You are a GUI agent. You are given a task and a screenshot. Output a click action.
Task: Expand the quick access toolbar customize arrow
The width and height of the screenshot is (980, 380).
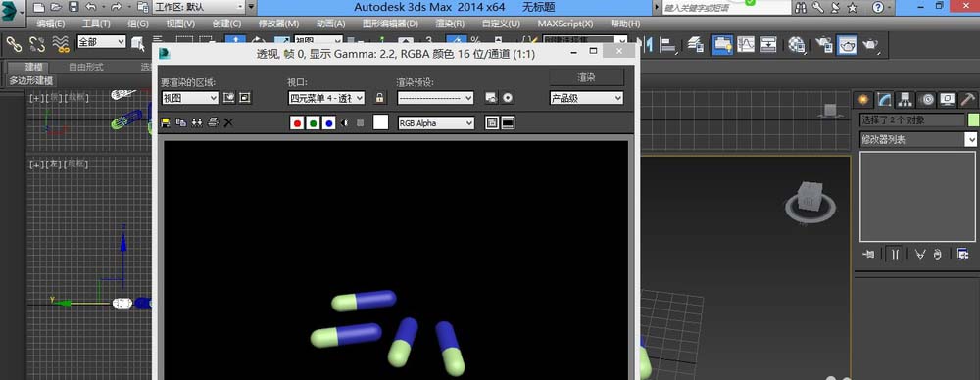251,8
